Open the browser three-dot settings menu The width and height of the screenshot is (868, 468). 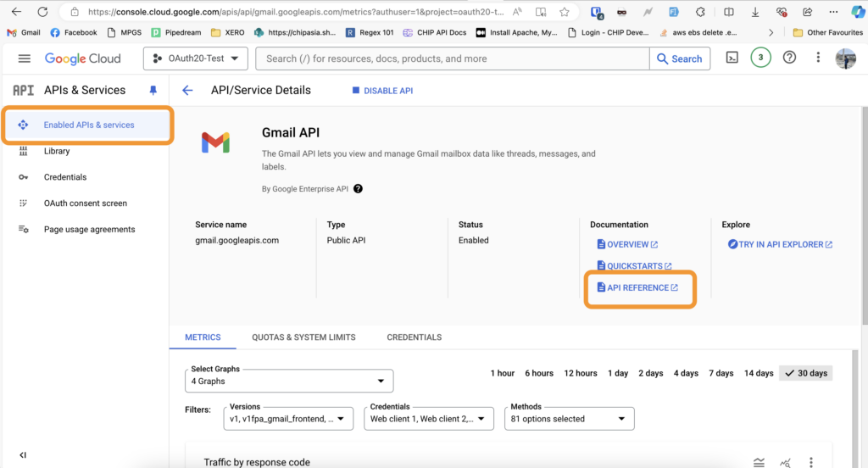833,12
